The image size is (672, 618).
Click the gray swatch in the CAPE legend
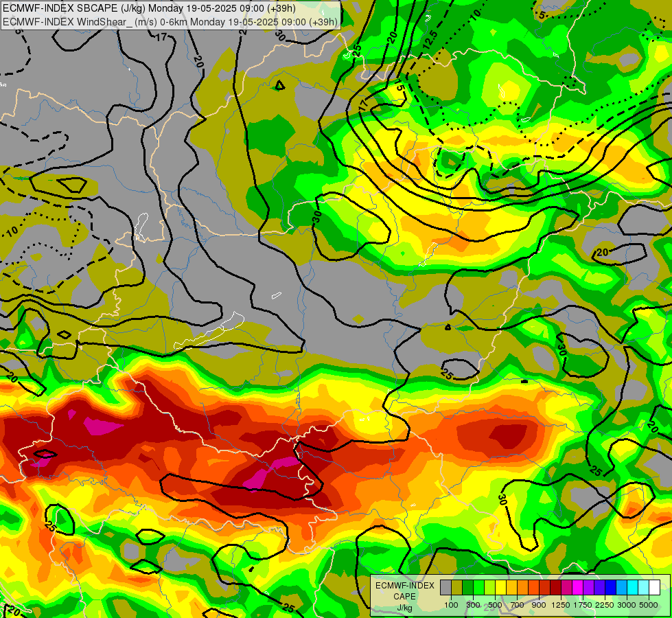click(445, 587)
